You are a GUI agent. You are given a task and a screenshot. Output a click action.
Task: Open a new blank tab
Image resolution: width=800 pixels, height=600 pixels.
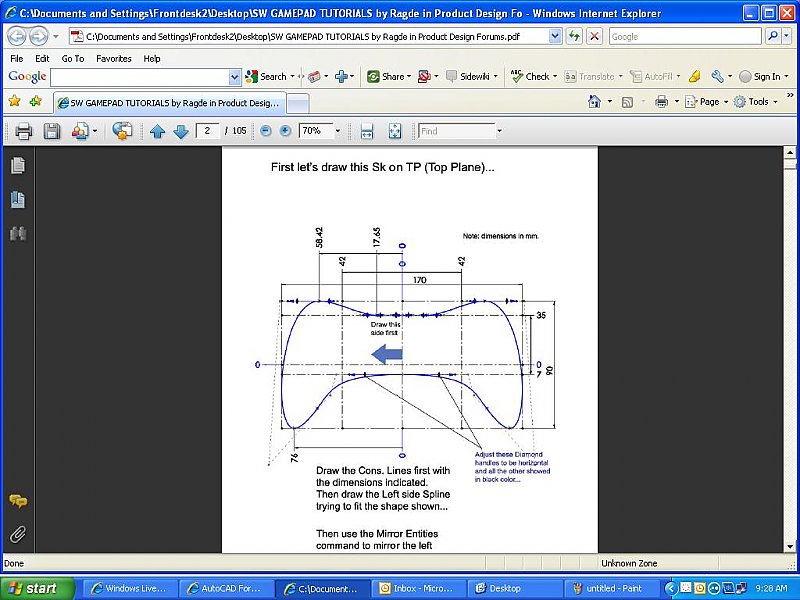pyautogui.click(x=298, y=104)
